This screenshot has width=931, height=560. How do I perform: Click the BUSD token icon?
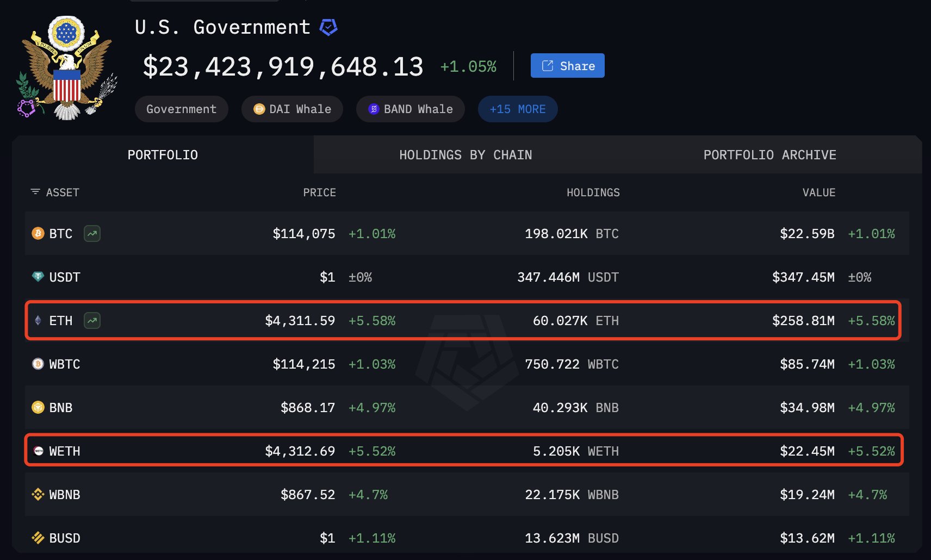pos(37,538)
